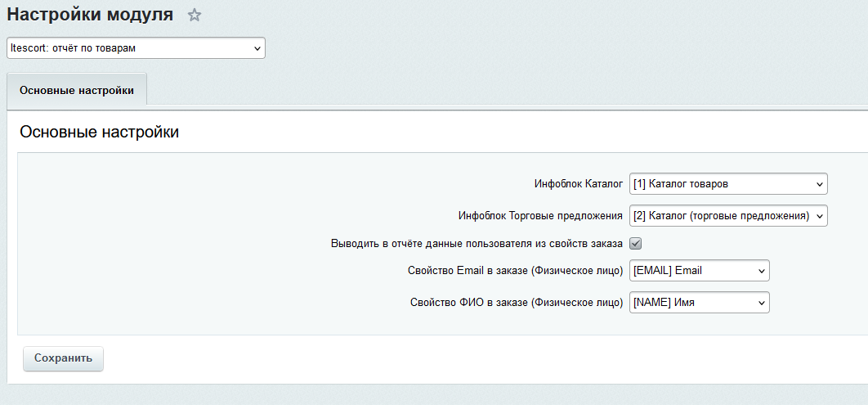Click the chevron arrow beside 'Каталог товаров'

(x=820, y=184)
